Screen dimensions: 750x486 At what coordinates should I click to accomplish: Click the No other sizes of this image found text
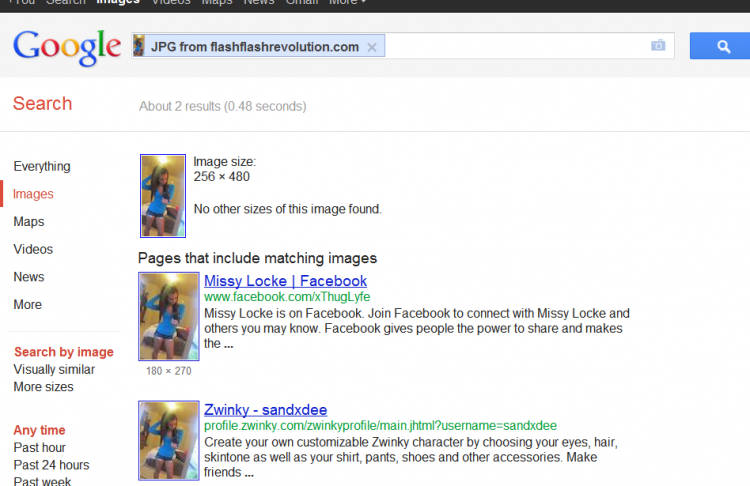(x=287, y=209)
